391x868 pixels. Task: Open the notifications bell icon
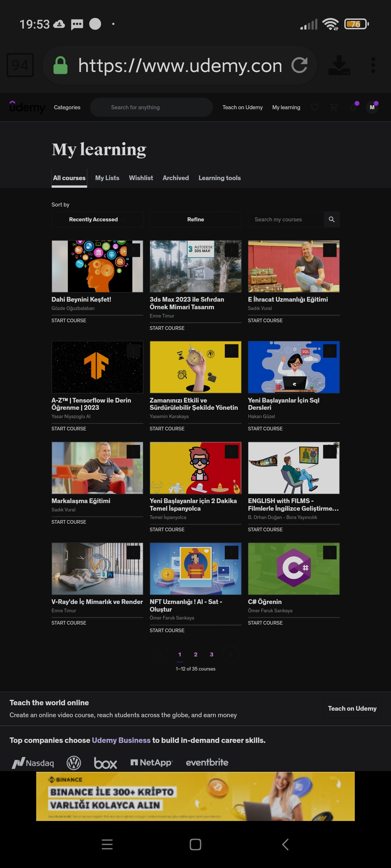[353, 107]
